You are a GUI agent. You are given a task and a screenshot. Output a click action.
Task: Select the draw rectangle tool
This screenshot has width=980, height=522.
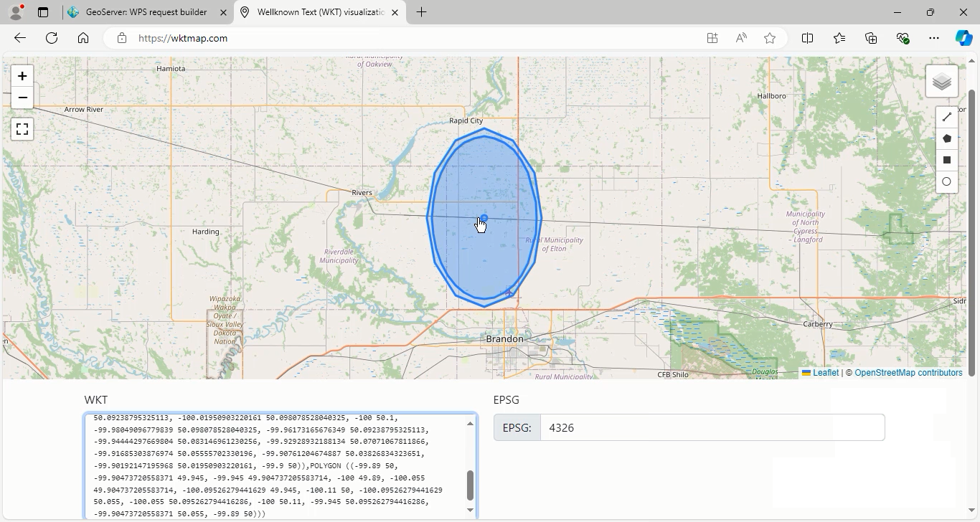946,160
